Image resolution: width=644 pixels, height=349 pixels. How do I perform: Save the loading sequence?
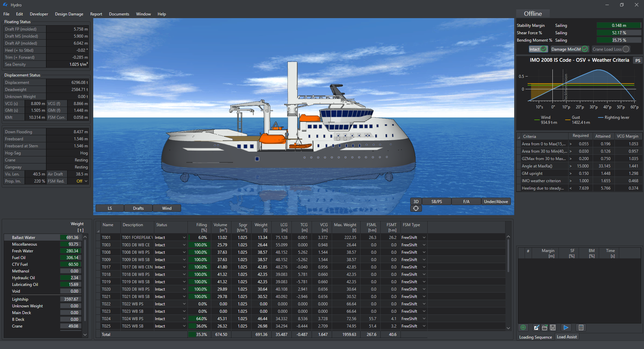coord(553,328)
